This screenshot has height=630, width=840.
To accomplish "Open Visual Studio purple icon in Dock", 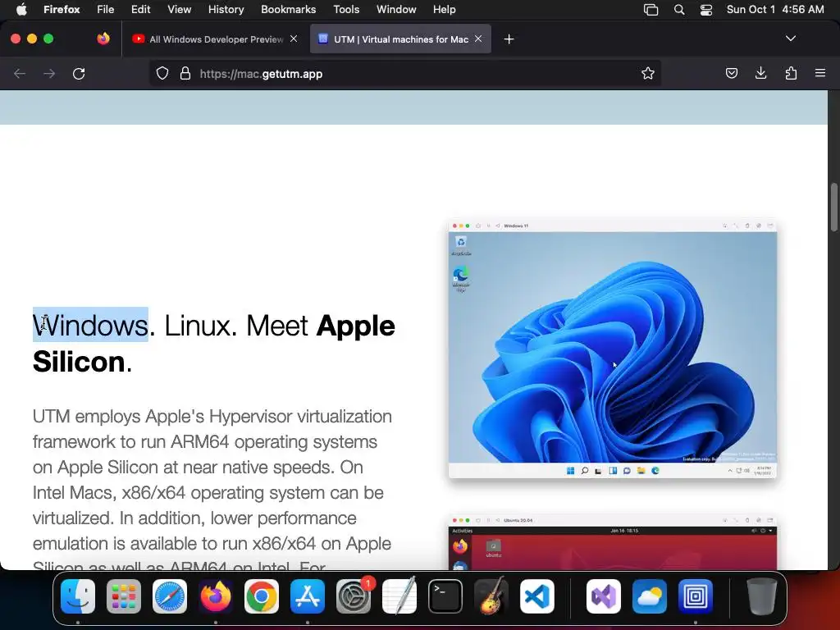I will coord(604,596).
